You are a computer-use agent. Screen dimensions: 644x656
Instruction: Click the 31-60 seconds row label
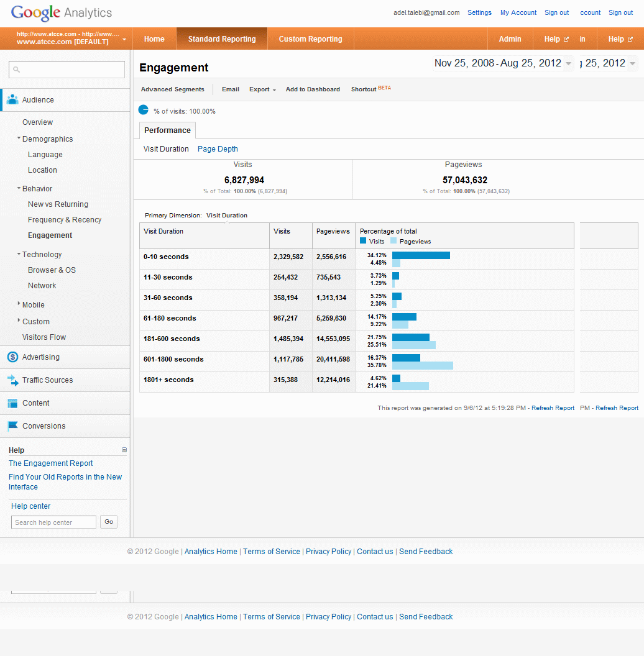pyautogui.click(x=168, y=298)
